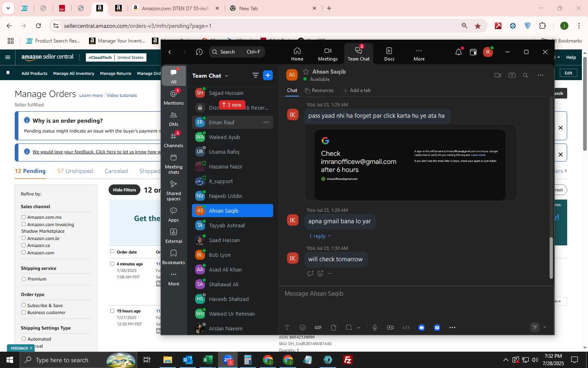Click Hide Filters button
588x368 pixels.
pos(125,190)
